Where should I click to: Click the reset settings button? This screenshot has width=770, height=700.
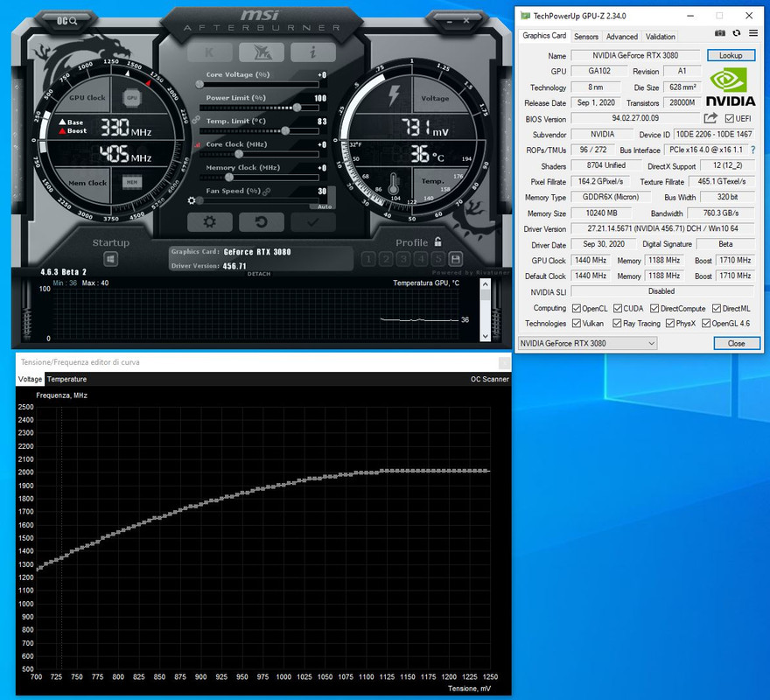click(x=262, y=222)
